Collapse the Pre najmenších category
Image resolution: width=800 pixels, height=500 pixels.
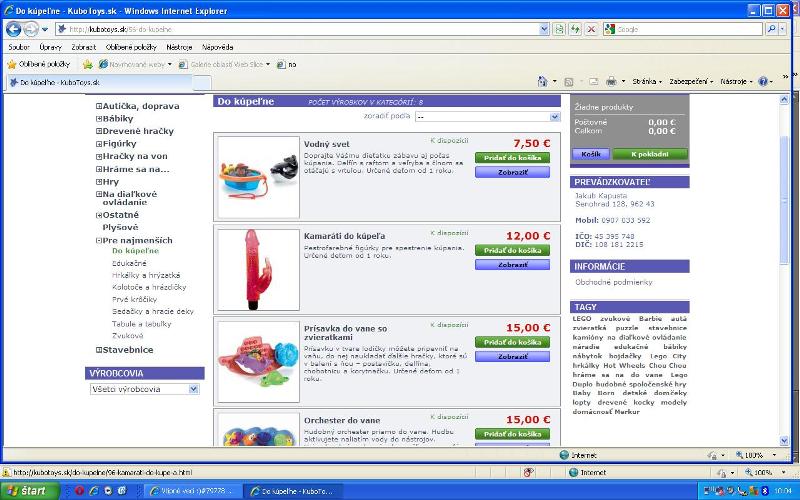pyautogui.click(x=99, y=241)
